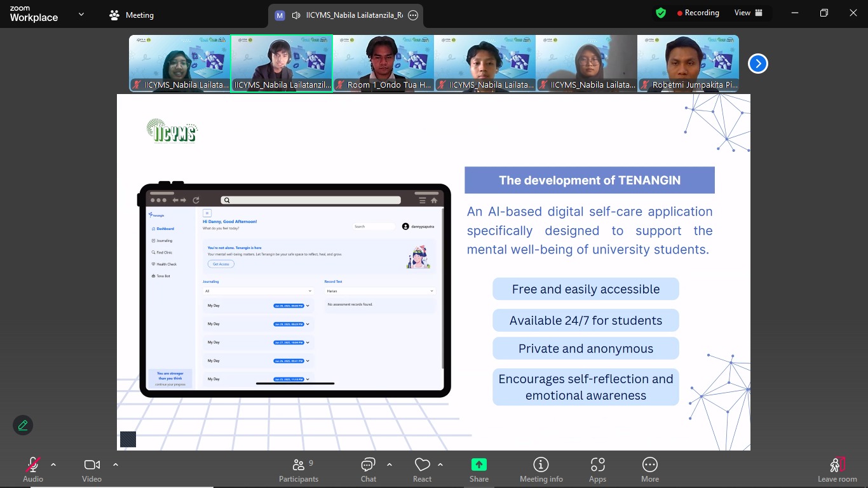The image size is (868, 488).
Task: Open the Participants panel
Action: click(298, 470)
